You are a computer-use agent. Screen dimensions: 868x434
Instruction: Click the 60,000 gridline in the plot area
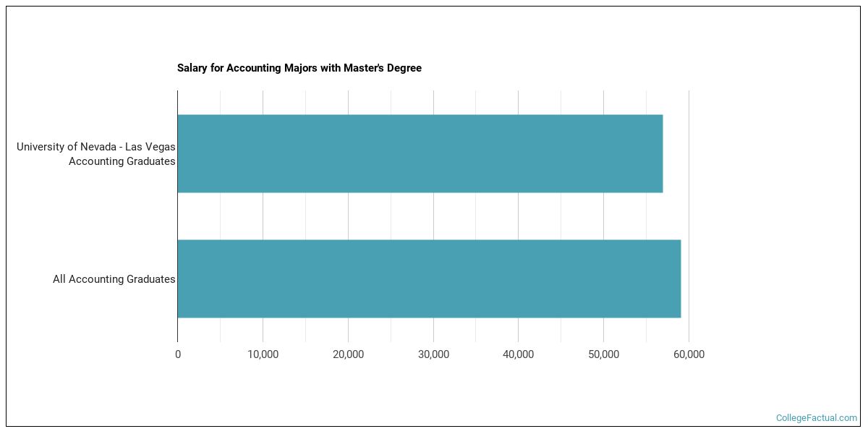point(688,217)
